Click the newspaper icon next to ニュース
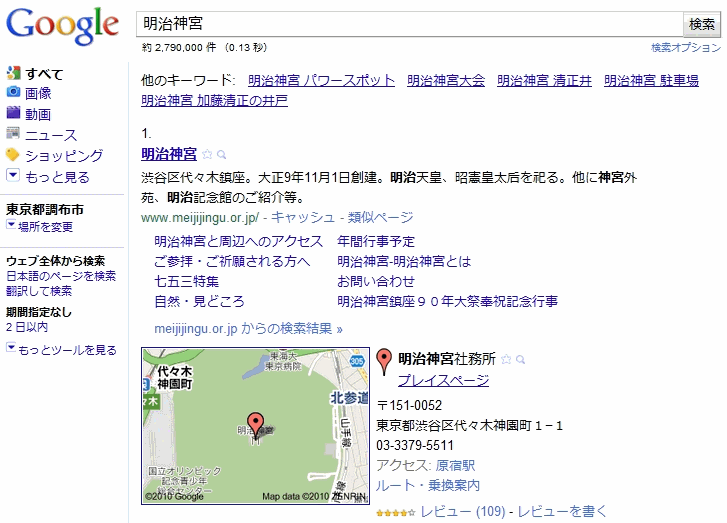The height and width of the screenshot is (523, 727). [13, 133]
